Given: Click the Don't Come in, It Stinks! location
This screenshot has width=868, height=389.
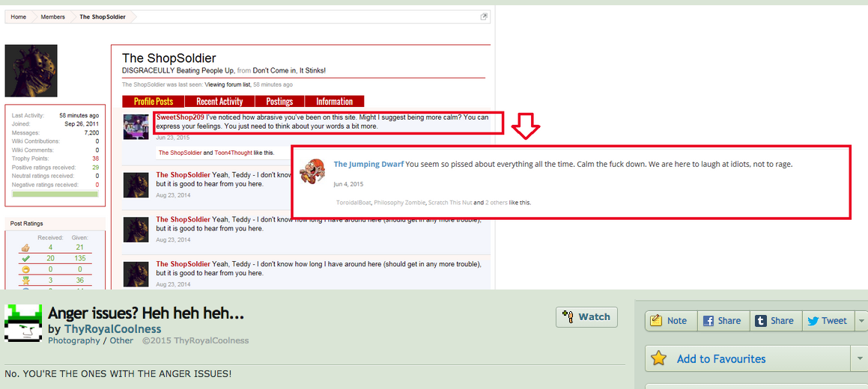Looking at the screenshot, I should tap(289, 71).
